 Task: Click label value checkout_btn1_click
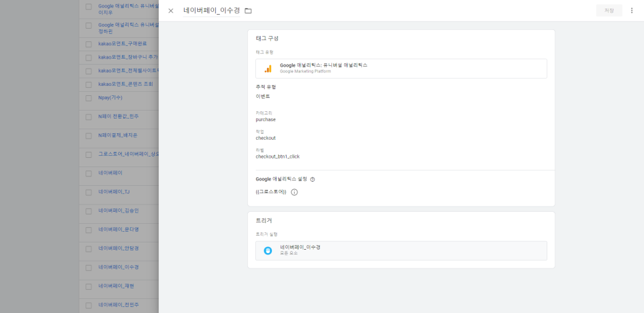[277, 156]
